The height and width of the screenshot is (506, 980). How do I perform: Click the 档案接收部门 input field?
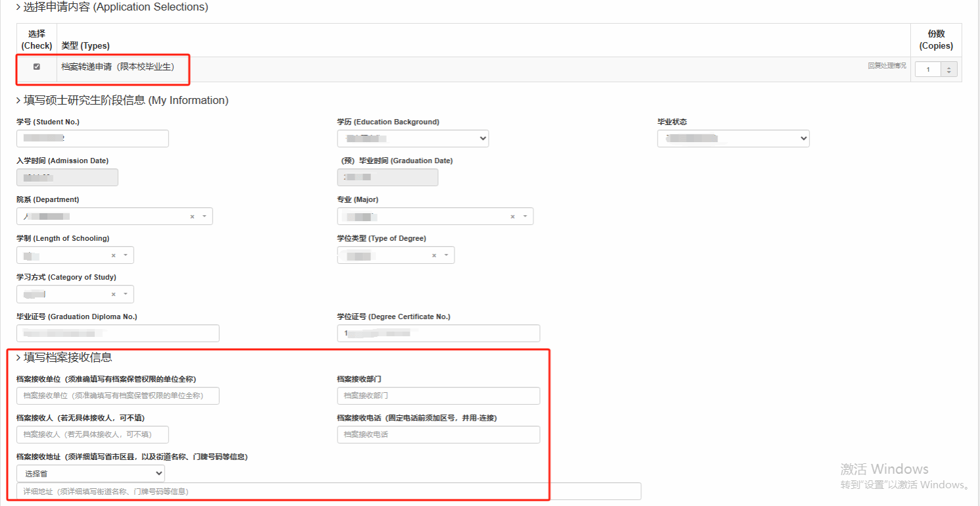[x=438, y=395]
